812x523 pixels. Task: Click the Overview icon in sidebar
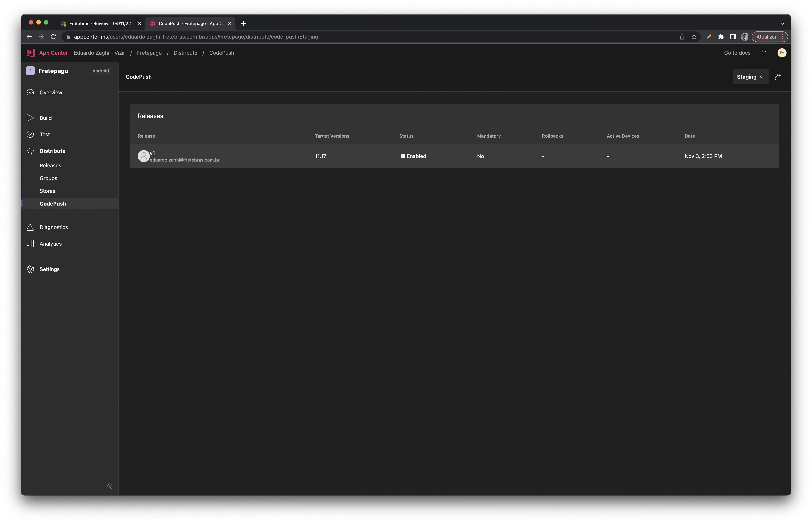(30, 92)
